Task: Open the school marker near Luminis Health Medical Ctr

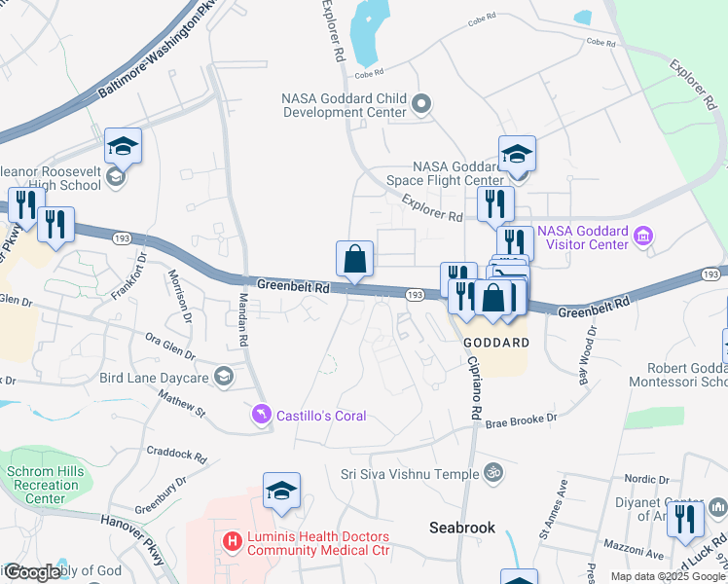Action: tap(281, 491)
